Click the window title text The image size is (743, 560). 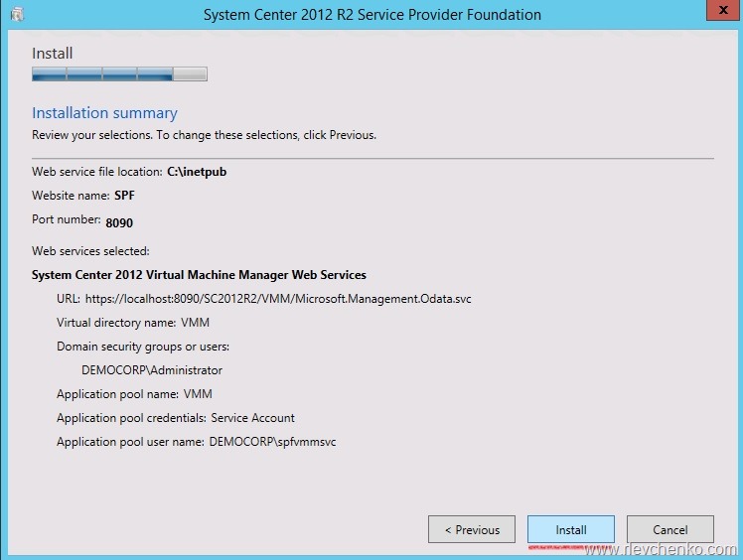371,15
